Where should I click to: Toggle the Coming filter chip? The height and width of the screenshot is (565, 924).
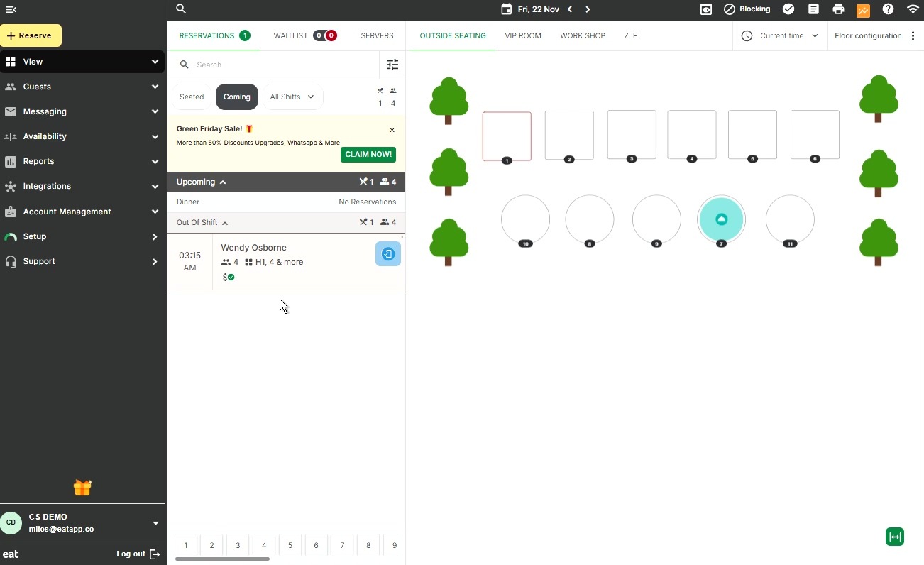click(x=236, y=97)
